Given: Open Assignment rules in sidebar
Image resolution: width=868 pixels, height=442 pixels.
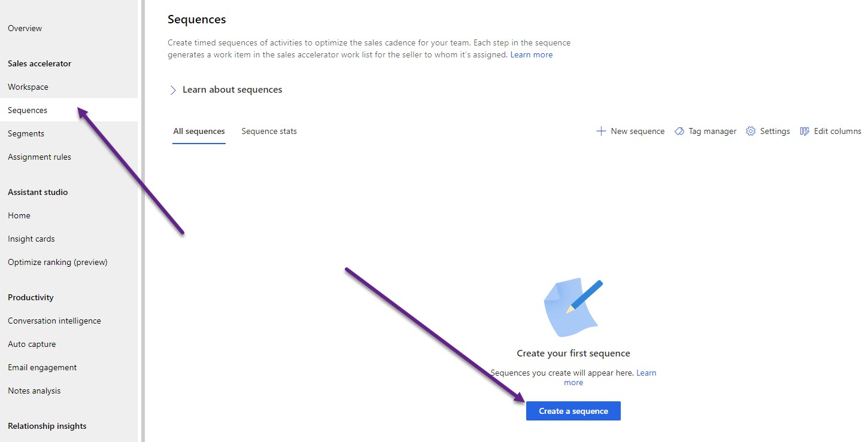Looking at the screenshot, I should 40,157.
